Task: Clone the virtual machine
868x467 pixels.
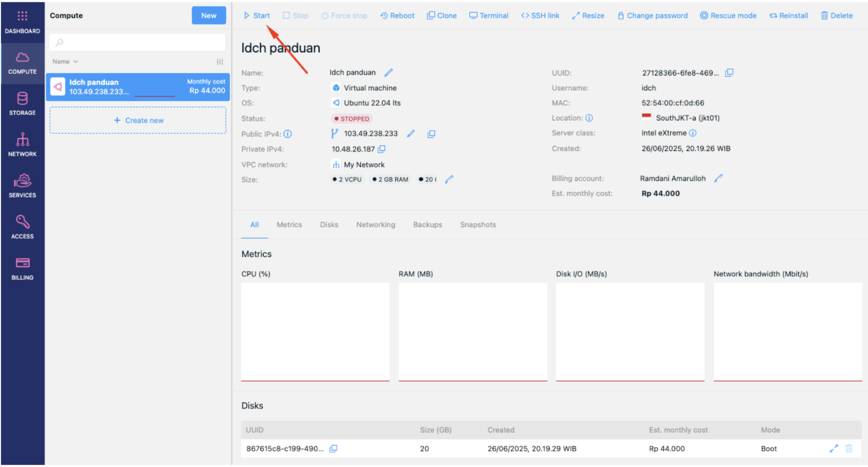Action: point(442,16)
